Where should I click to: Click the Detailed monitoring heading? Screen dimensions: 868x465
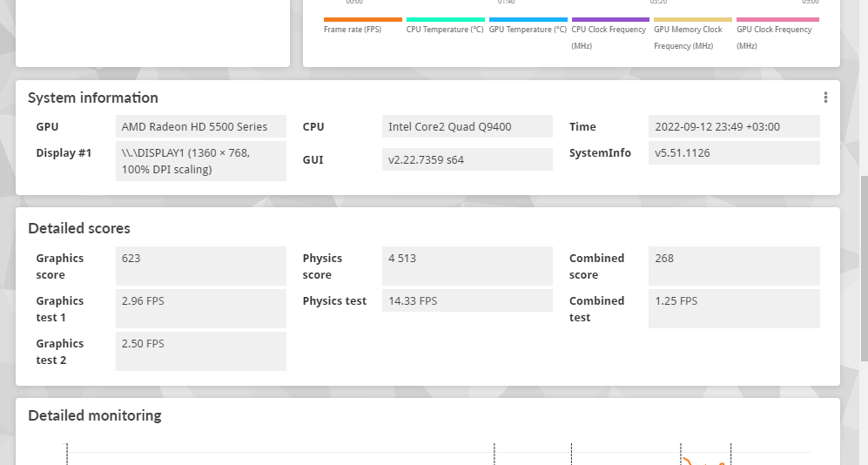pos(95,415)
